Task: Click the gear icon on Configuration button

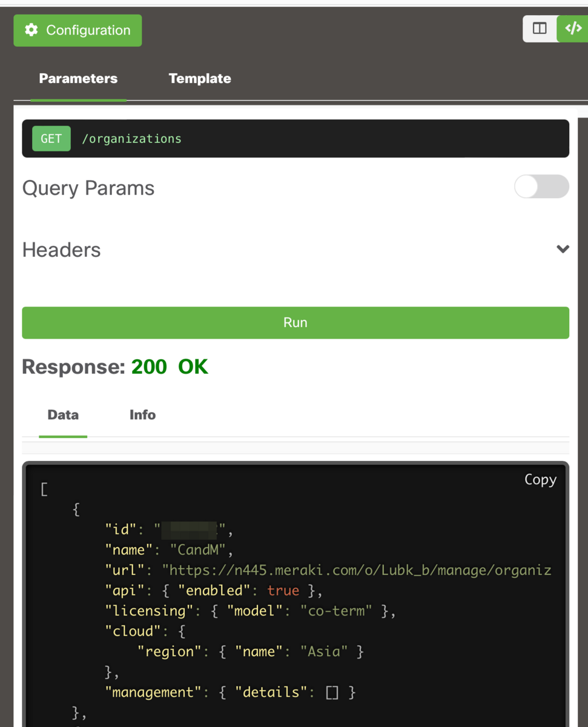Action: click(31, 30)
